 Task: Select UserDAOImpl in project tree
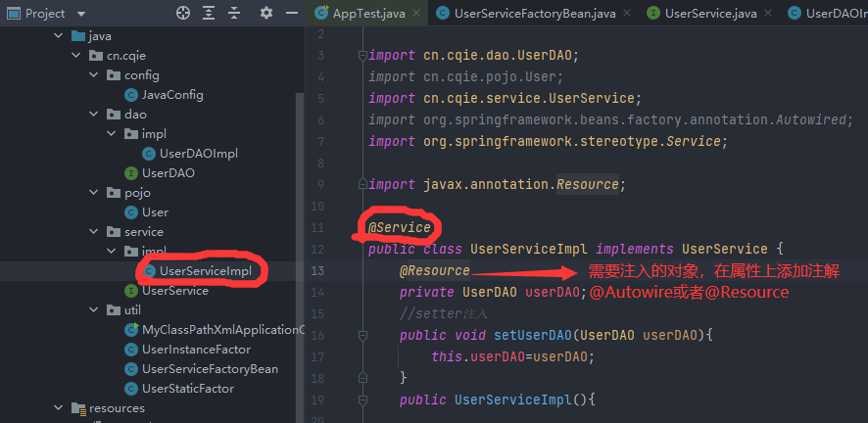[199, 154]
